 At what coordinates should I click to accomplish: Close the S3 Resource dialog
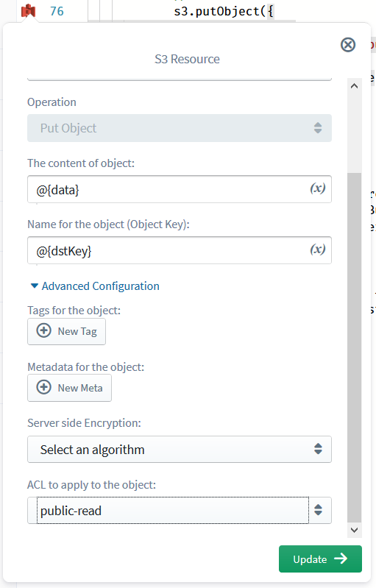point(348,45)
